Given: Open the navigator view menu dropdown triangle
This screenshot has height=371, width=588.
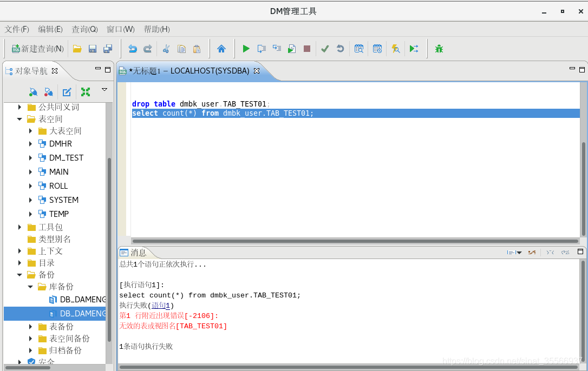Looking at the screenshot, I should tap(104, 90).
